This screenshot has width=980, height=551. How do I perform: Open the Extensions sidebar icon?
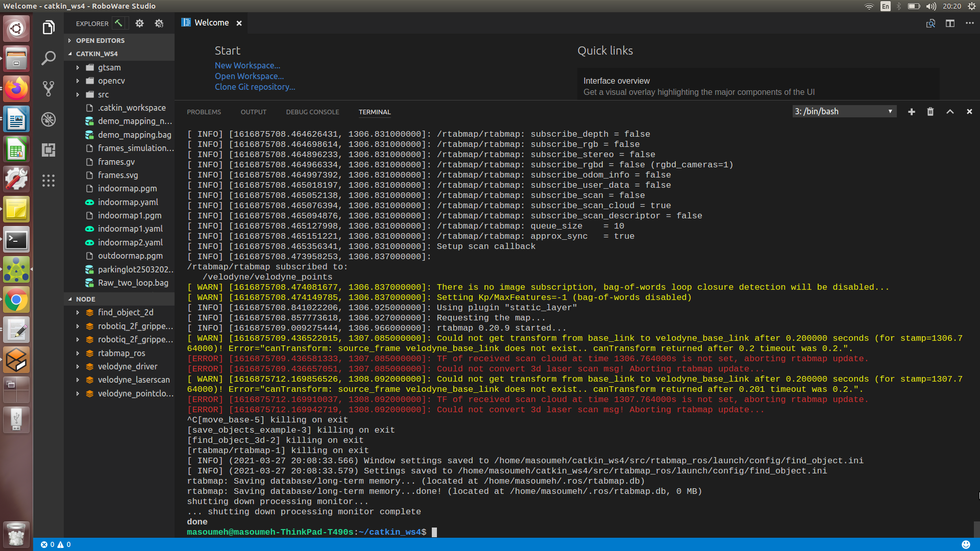[x=48, y=150]
